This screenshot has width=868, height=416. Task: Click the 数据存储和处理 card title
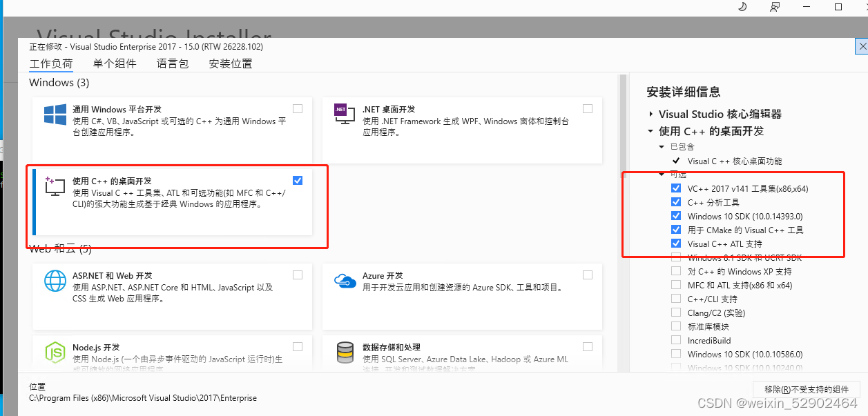(x=392, y=347)
